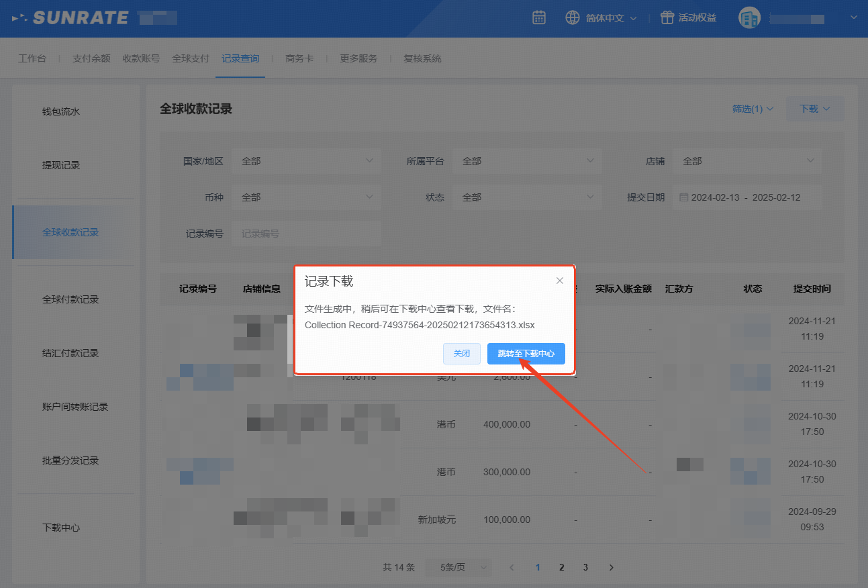The height and width of the screenshot is (588, 868).
Task: Expand the 下载 dropdown button
Action: 814,109
